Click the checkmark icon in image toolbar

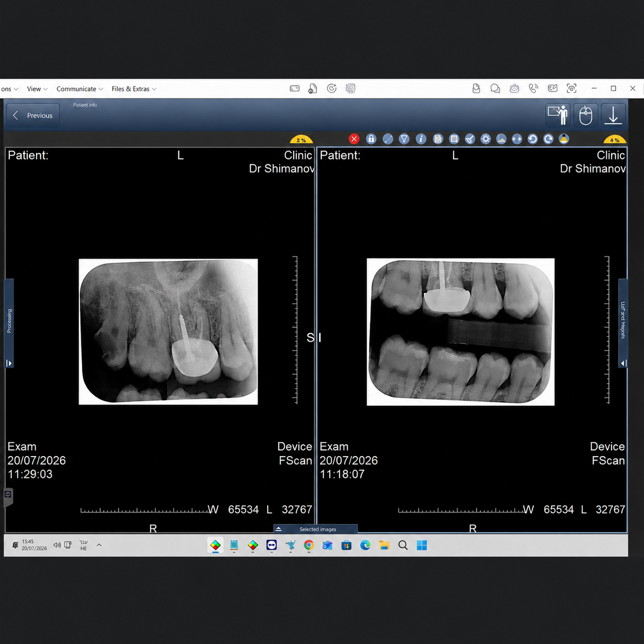[x=470, y=139]
